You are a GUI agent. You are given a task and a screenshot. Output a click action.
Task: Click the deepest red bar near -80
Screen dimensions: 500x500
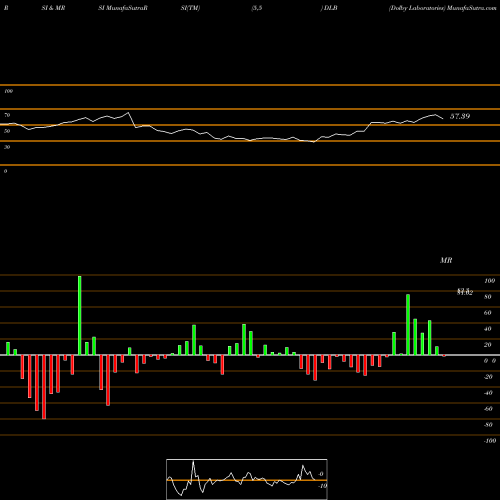[x=44, y=387]
